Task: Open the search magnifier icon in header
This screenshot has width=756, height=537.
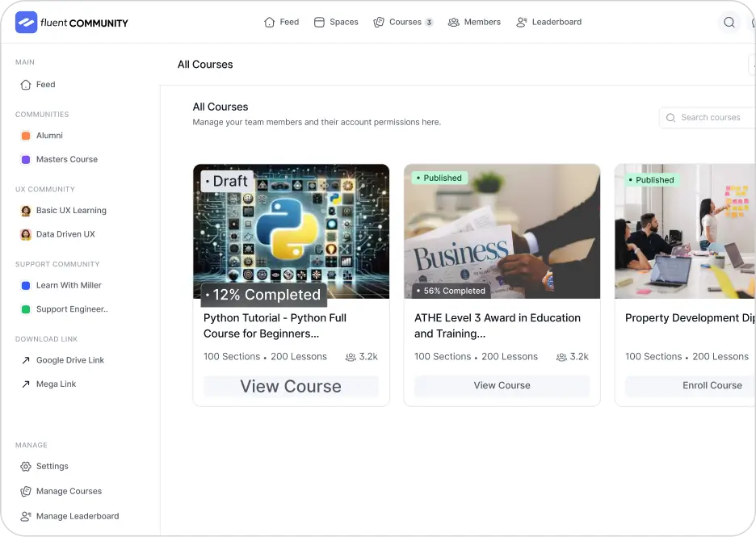Action: tap(729, 22)
